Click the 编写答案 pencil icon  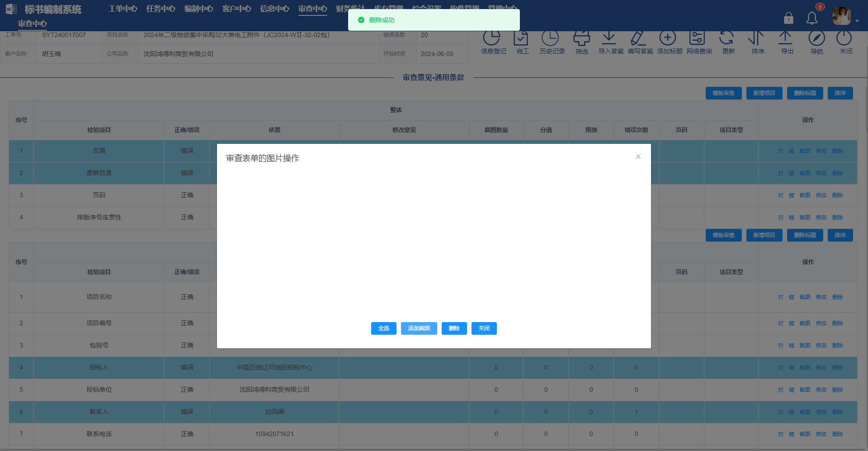(638, 38)
